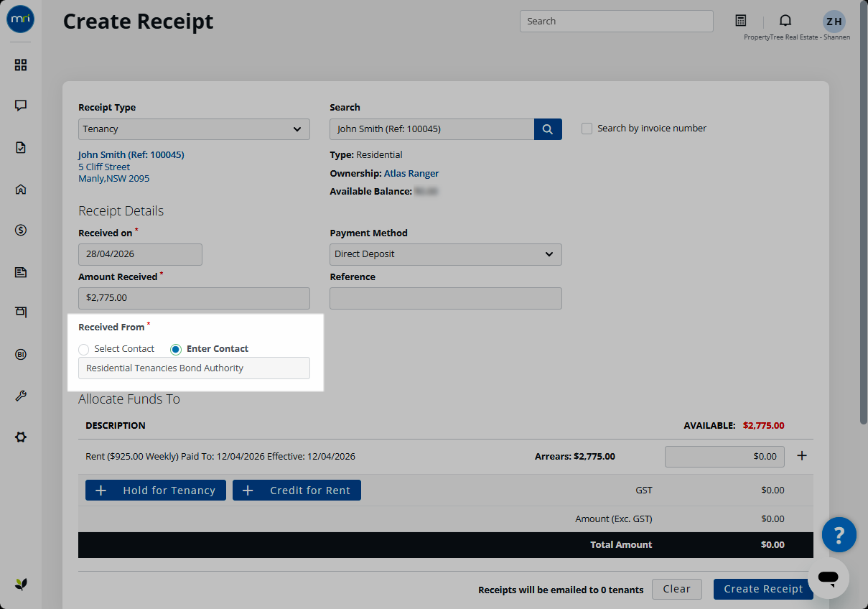Viewport: 868px width, 609px height.
Task: Open the inspections panel sidebar icon
Action: [x=21, y=312]
